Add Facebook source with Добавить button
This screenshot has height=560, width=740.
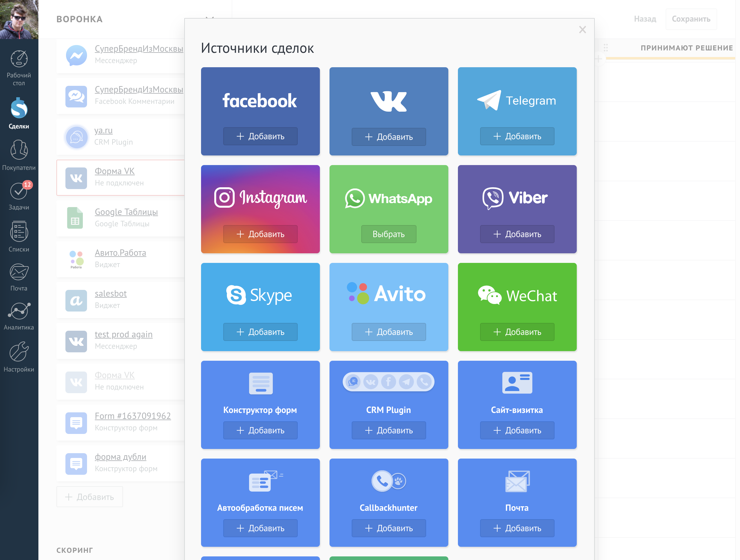[260, 136]
